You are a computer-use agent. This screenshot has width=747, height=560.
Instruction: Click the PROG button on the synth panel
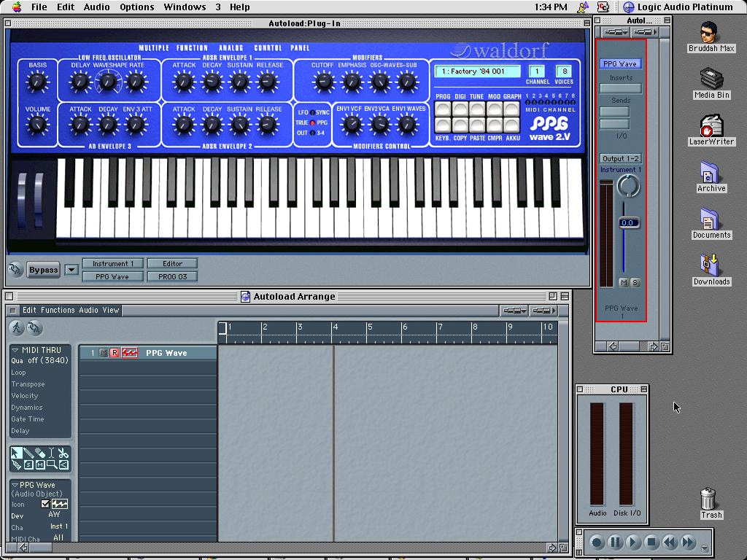(443, 109)
